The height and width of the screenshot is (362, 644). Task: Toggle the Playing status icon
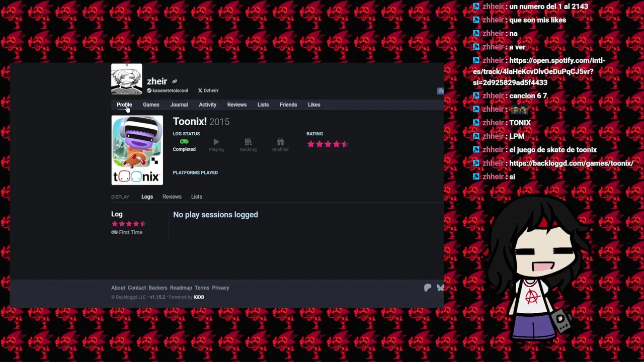click(216, 142)
